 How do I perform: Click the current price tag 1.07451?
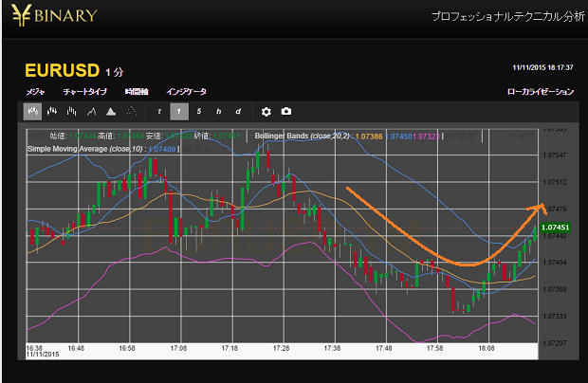point(556,228)
